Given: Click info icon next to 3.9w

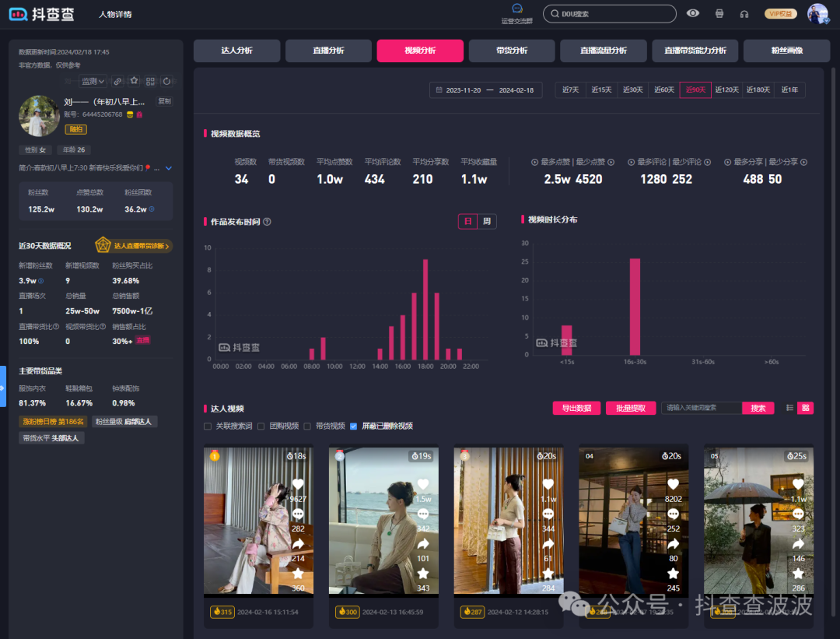Looking at the screenshot, I should tap(40, 281).
